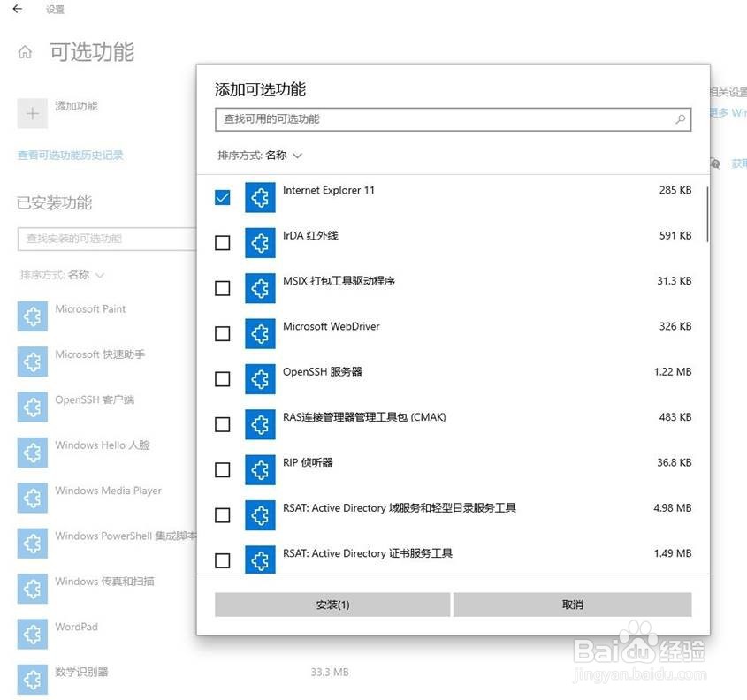Click the OpenSSH 服务器 feature icon
747x700 pixels.
click(x=260, y=379)
